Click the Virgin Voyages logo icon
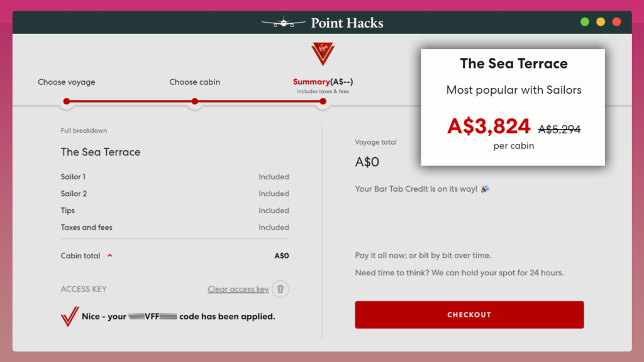 point(323,54)
